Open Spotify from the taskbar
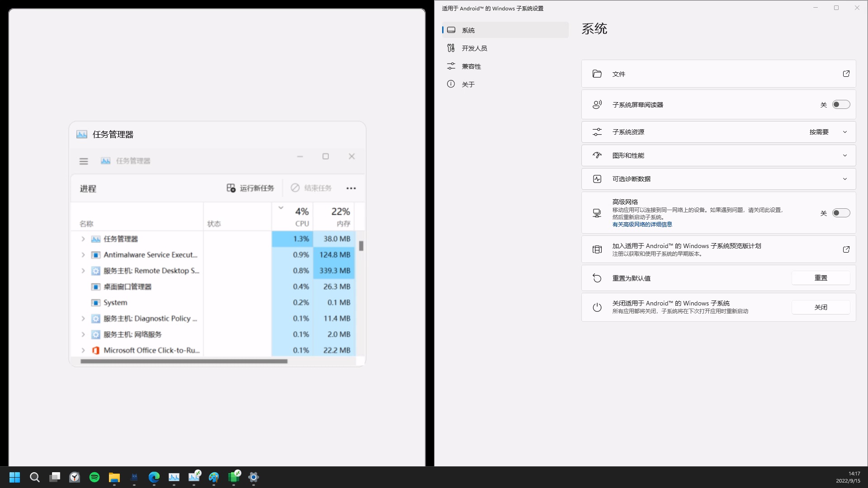The width and height of the screenshot is (868, 488). click(x=94, y=477)
